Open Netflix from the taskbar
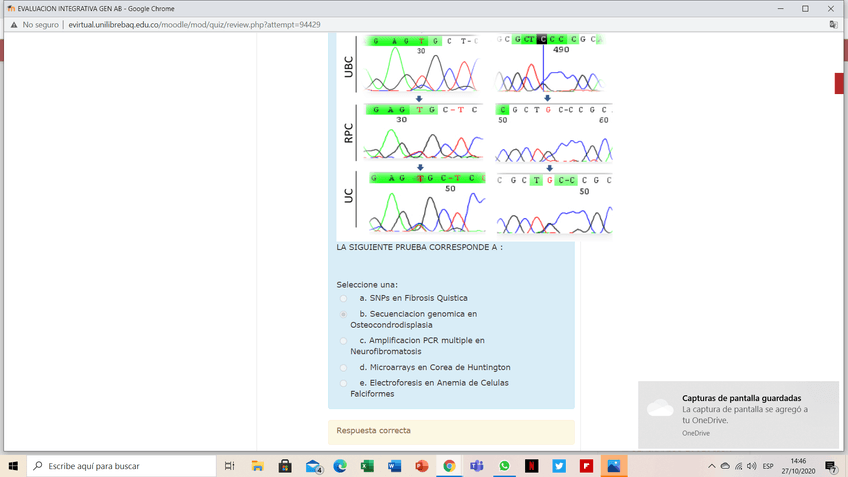The width and height of the screenshot is (848, 477). [532, 466]
